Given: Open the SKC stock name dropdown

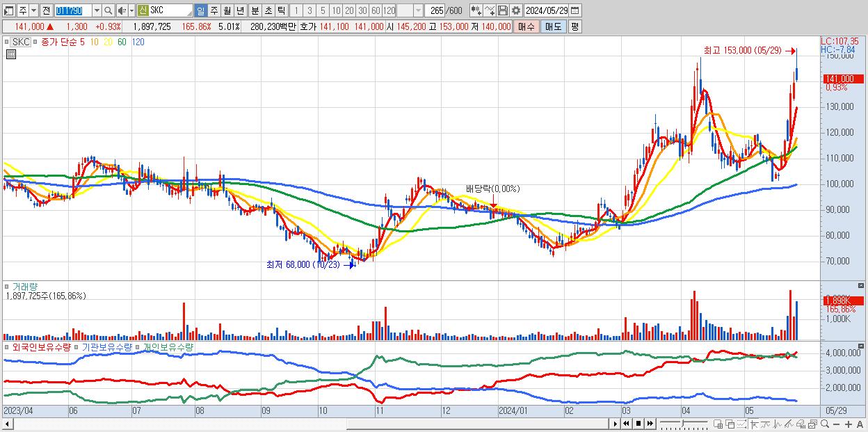Looking at the screenshot, I should (188, 14).
